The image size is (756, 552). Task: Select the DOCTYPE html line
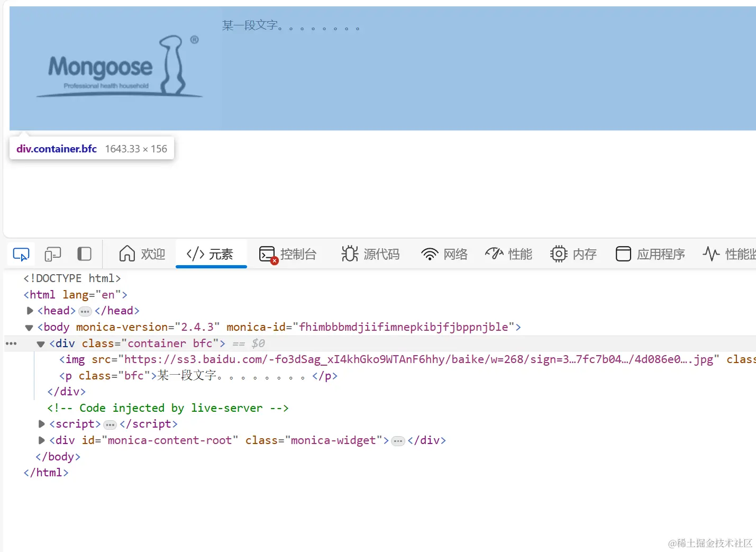coord(72,278)
